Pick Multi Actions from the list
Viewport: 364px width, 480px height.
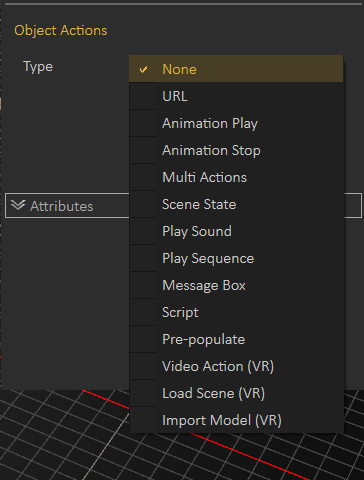236,177
